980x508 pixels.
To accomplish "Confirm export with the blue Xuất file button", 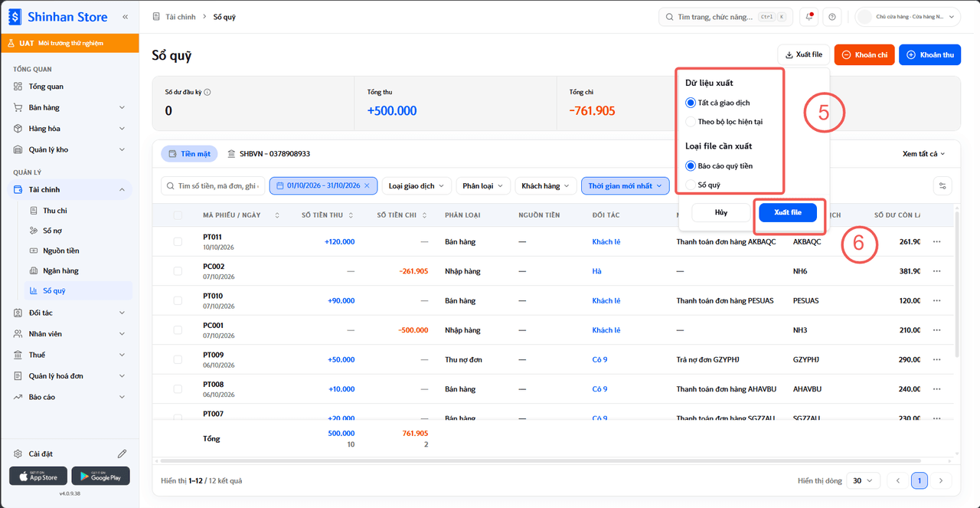I will [x=788, y=212].
